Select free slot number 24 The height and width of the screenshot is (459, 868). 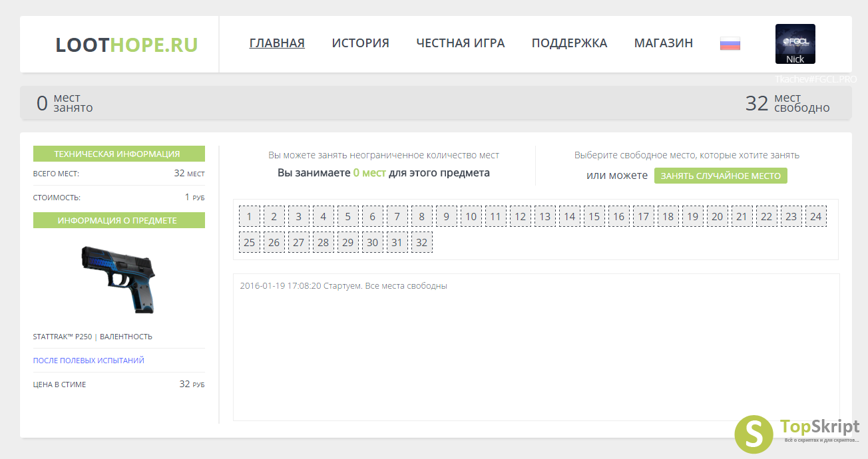point(816,216)
